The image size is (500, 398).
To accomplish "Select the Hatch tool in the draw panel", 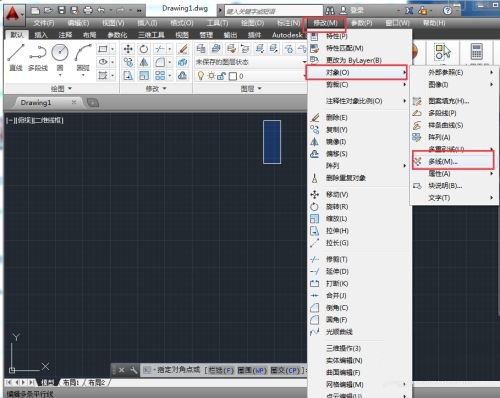I will (103, 76).
